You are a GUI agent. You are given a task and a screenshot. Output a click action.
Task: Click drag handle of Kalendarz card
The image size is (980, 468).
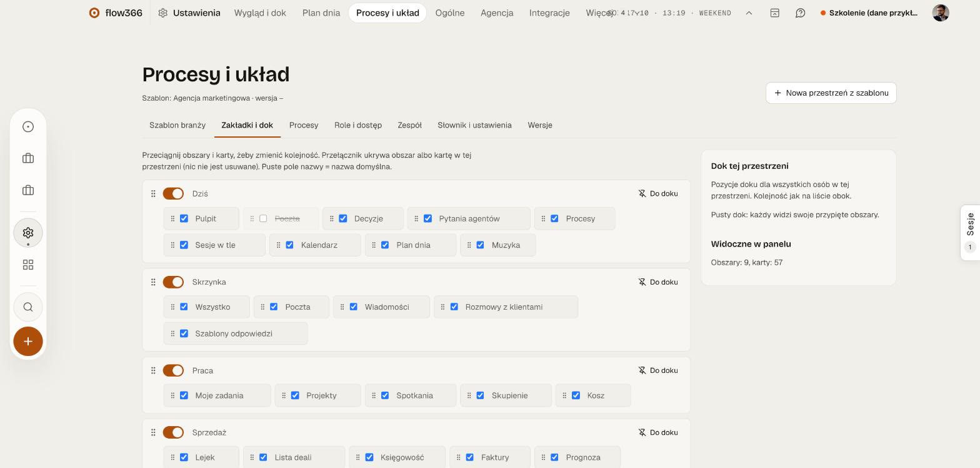tap(278, 245)
